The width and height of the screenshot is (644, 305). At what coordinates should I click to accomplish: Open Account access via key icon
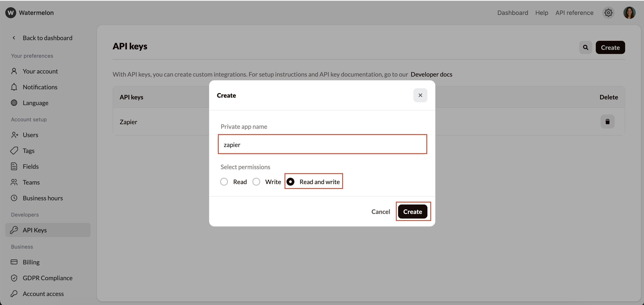coord(14,294)
